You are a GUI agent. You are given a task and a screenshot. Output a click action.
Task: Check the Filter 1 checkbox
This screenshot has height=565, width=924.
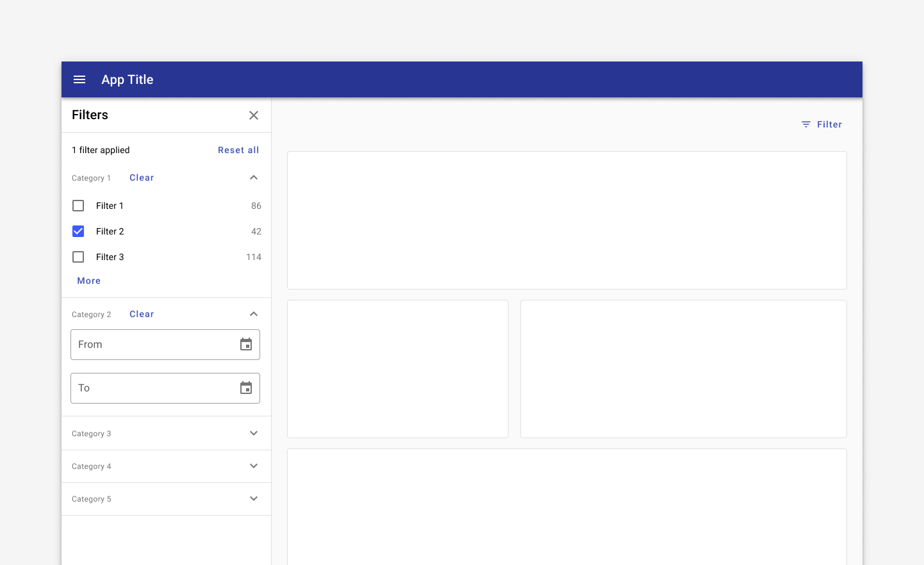pos(78,206)
